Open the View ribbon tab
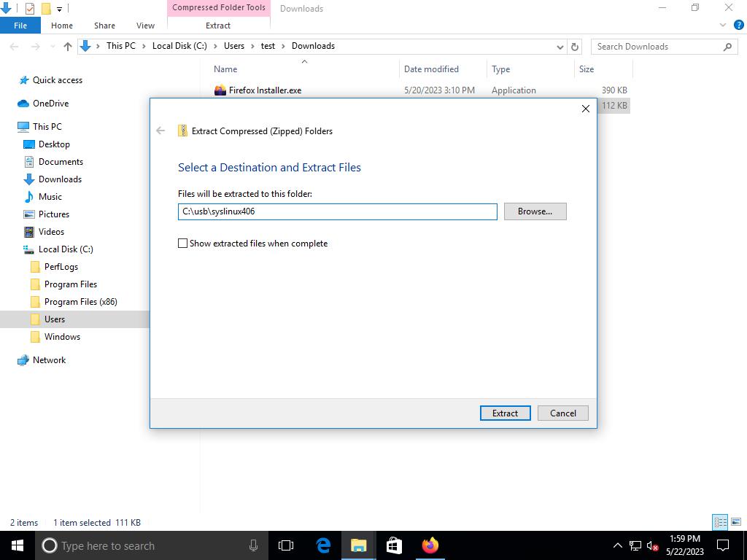Screen dimensions: 747x560 click(145, 26)
